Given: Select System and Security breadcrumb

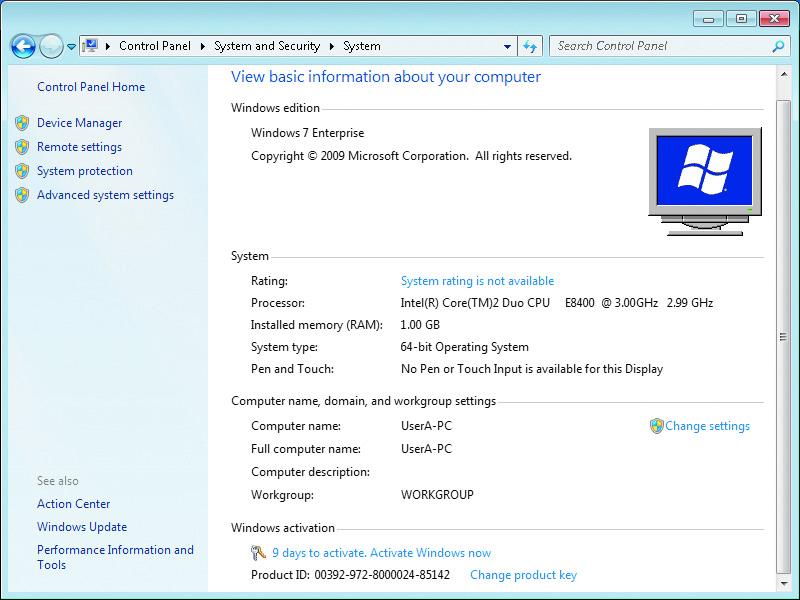Looking at the screenshot, I should click(x=267, y=46).
